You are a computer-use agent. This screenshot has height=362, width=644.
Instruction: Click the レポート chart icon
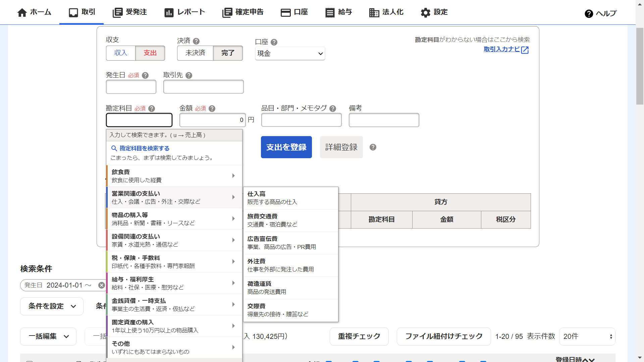tap(169, 13)
